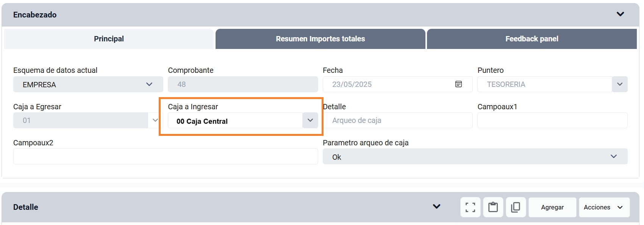644x225 pixels.
Task: Select the Principal tab
Action: [109, 39]
